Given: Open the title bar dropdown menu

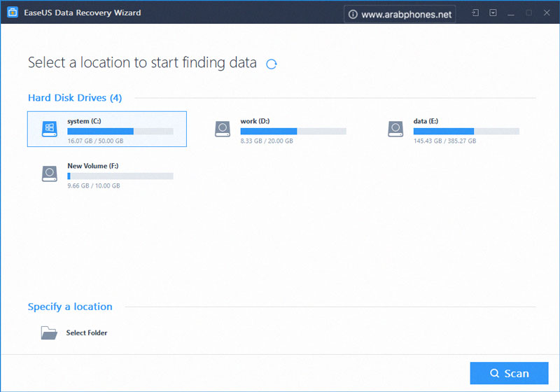Looking at the screenshot, I should coord(493,13).
